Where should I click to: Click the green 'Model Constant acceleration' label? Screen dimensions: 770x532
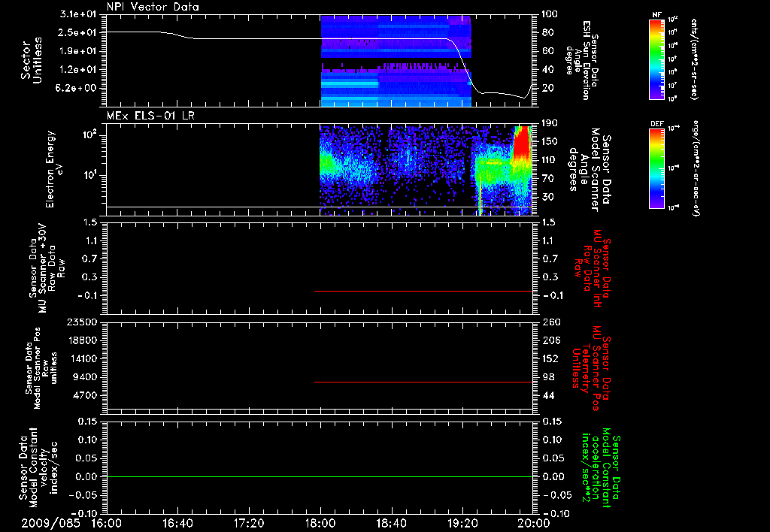pyautogui.click(x=601, y=467)
